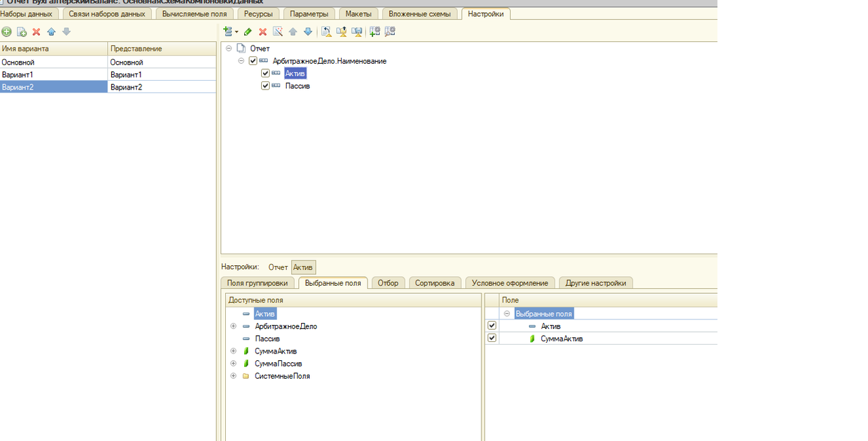
Task: Edit the structure element with green pencil
Action: [x=248, y=31]
